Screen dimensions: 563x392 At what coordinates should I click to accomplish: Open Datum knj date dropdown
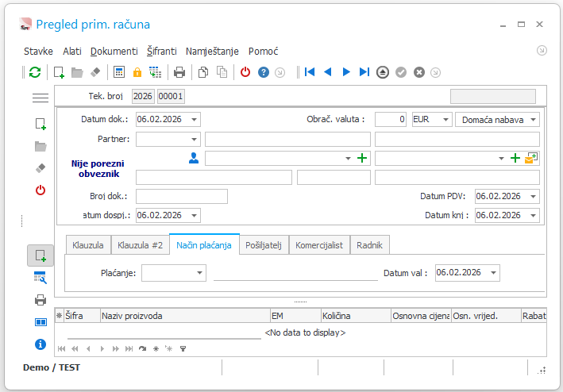tap(533, 216)
